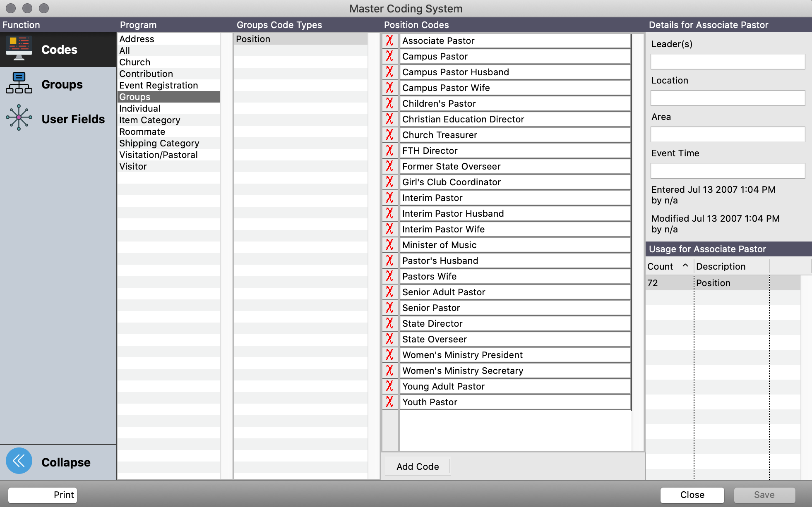Delete the Campus Pastor Wife code
812x507 pixels.
[389, 88]
